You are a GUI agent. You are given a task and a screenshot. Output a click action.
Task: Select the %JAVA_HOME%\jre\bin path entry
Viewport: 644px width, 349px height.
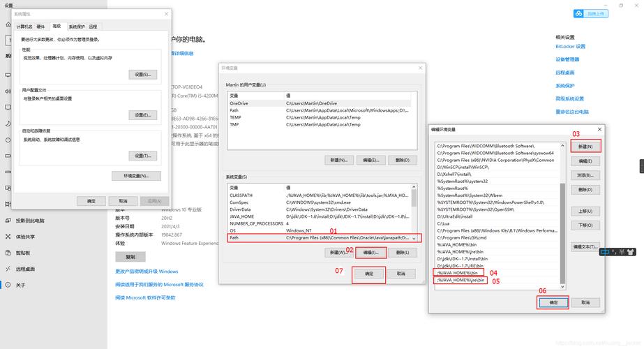click(x=459, y=281)
